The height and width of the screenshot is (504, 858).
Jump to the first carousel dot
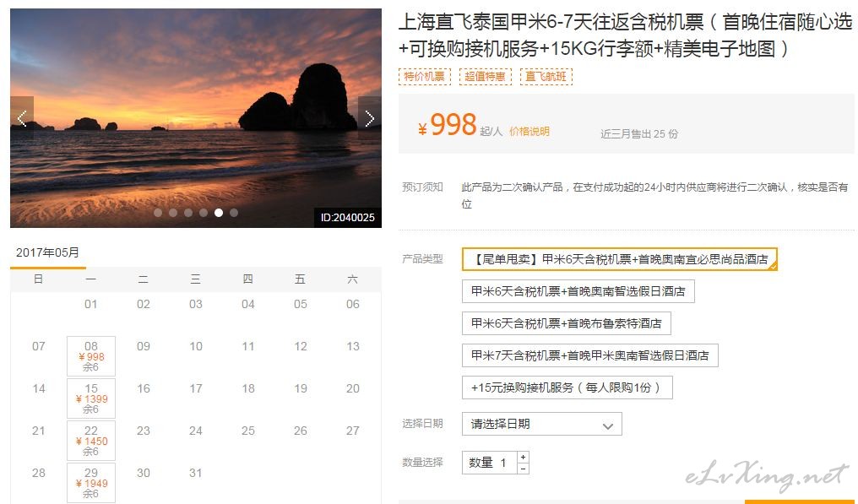point(158,213)
